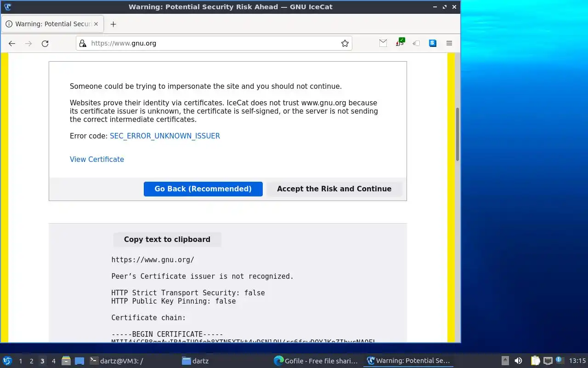This screenshot has height=368, width=588.
Task: Open the volume speaker tray icon
Action: point(518,361)
